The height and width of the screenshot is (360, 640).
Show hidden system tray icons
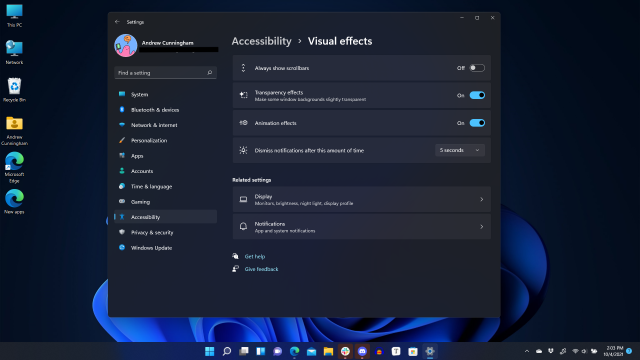(x=527, y=351)
